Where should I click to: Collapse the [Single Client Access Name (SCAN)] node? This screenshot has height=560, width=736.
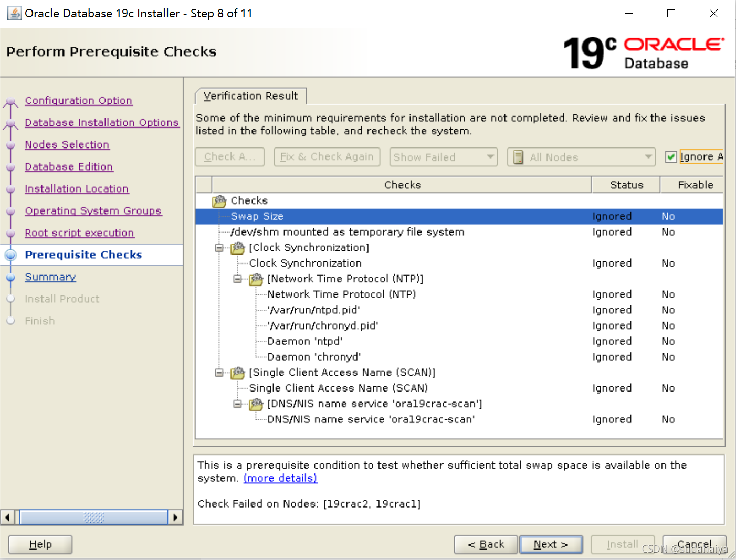click(x=219, y=373)
